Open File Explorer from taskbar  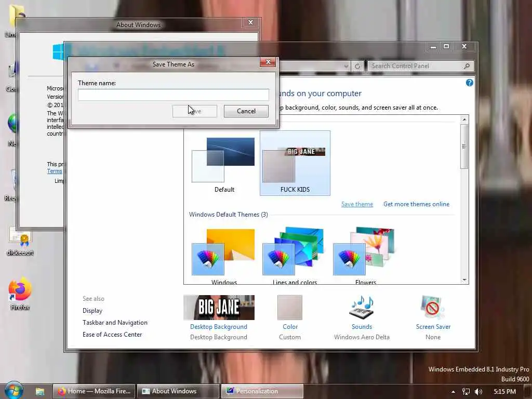(x=39, y=391)
